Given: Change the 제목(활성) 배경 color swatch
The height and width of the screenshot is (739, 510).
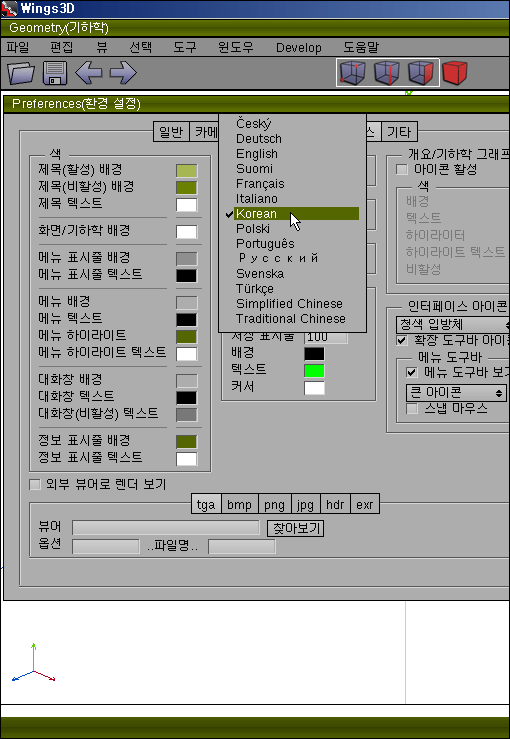Looking at the screenshot, I should coord(187,171).
